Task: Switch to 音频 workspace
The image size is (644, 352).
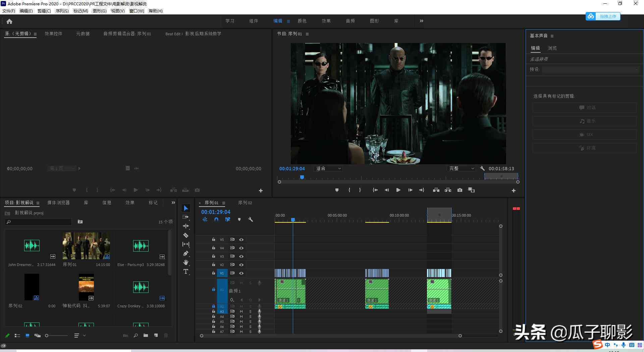Action: click(350, 21)
